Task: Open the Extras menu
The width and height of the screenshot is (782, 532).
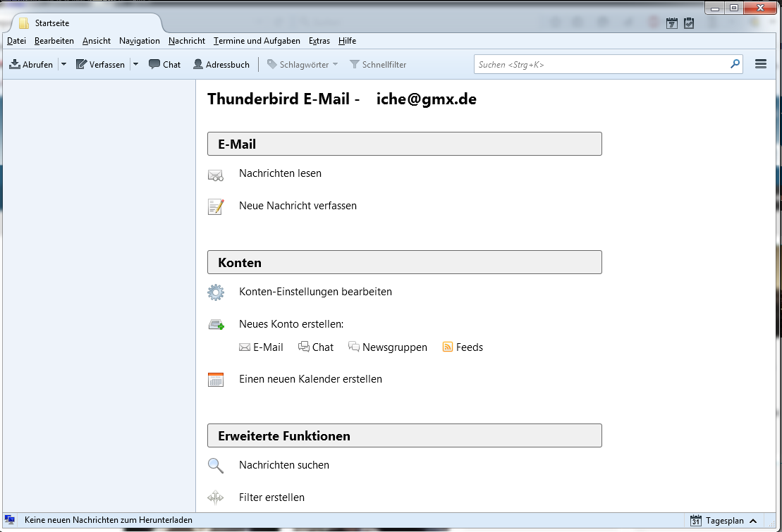Action: tap(319, 41)
